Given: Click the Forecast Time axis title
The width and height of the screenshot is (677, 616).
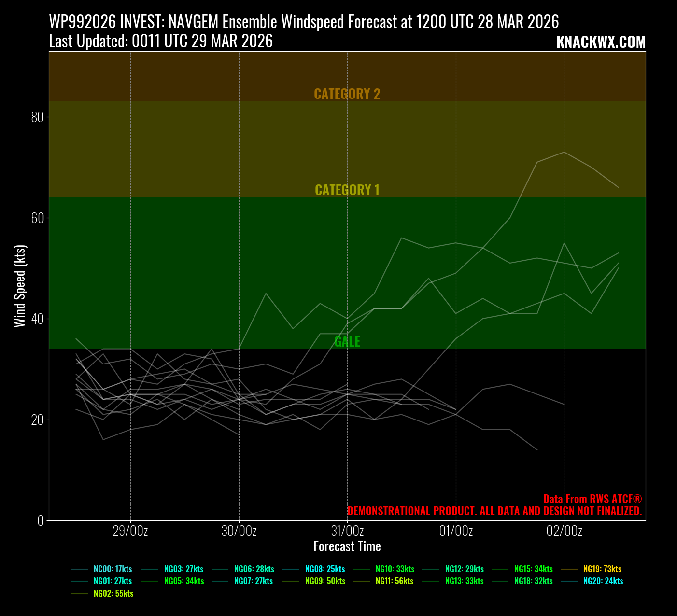Looking at the screenshot, I should click(347, 546).
